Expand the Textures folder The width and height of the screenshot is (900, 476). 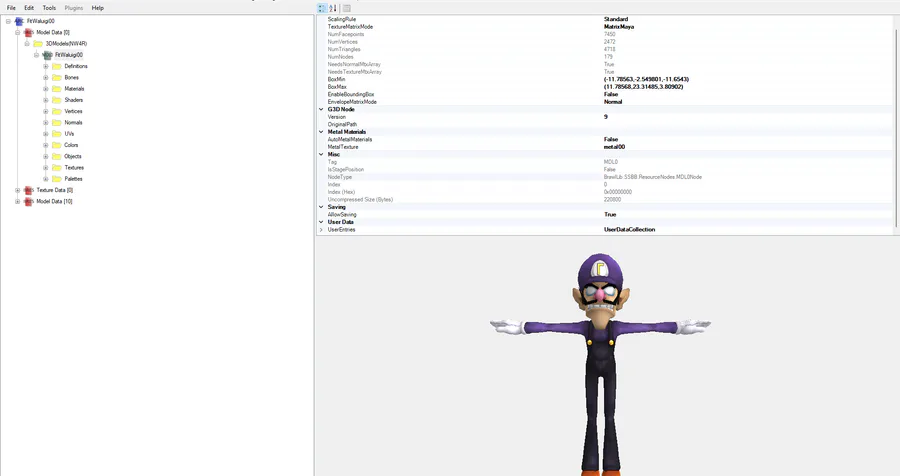point(46,168)
